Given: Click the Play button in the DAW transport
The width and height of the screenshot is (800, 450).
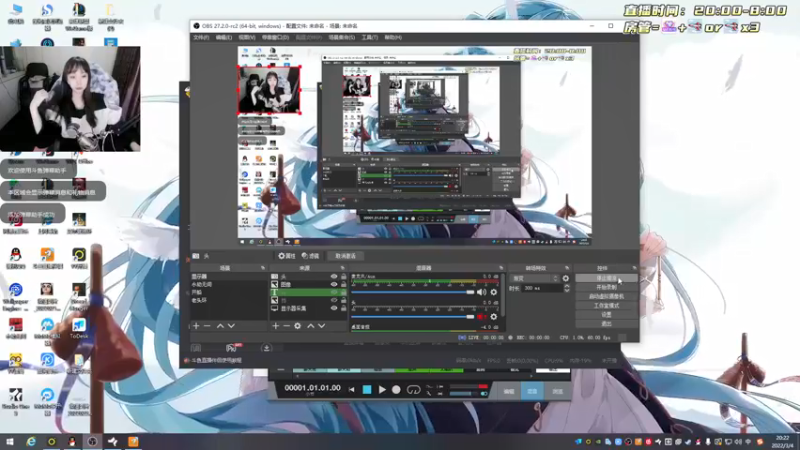Looking at the screenshot, I should [382, 390].
